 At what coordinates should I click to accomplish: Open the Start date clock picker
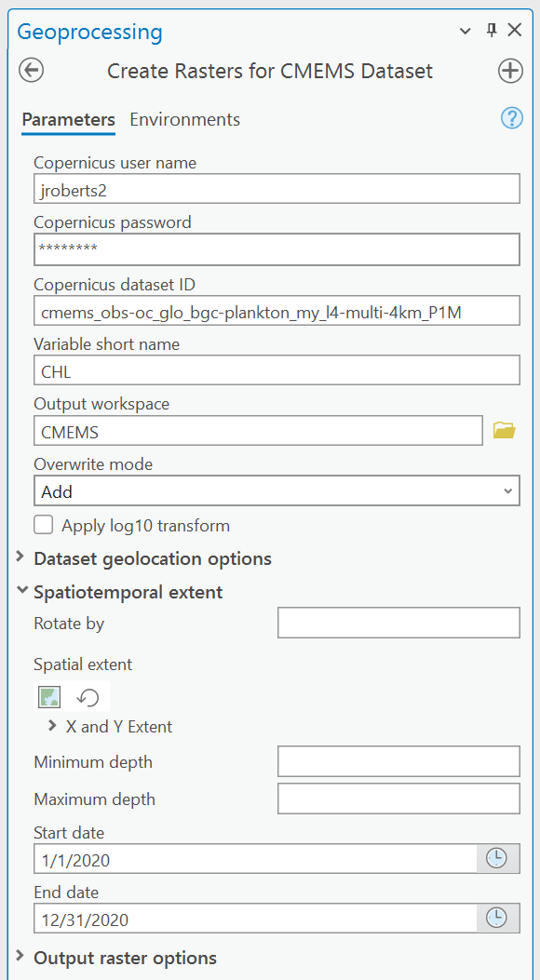(x=497, y=859)
